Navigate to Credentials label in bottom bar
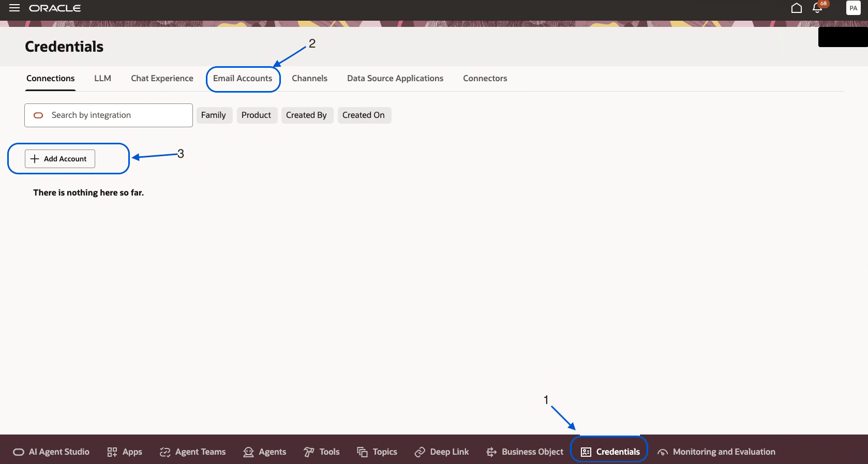 (618, 452)
